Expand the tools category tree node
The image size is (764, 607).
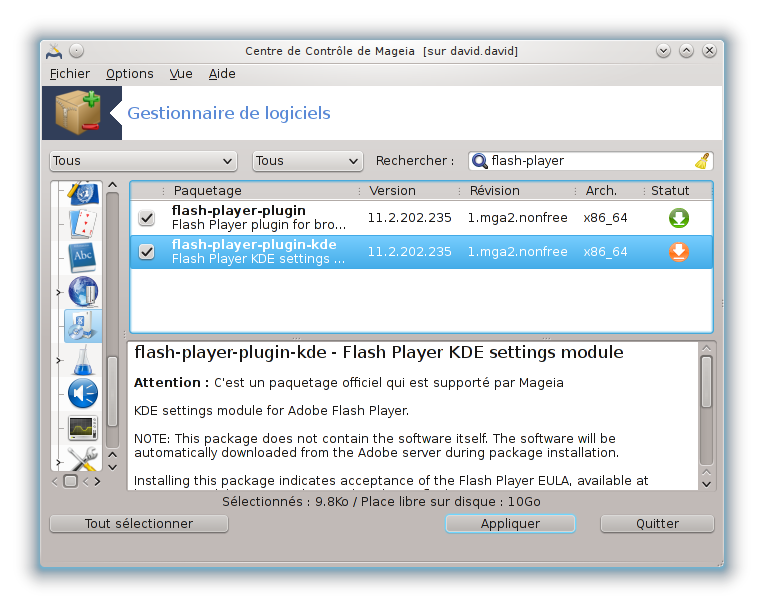coord(58,462)
